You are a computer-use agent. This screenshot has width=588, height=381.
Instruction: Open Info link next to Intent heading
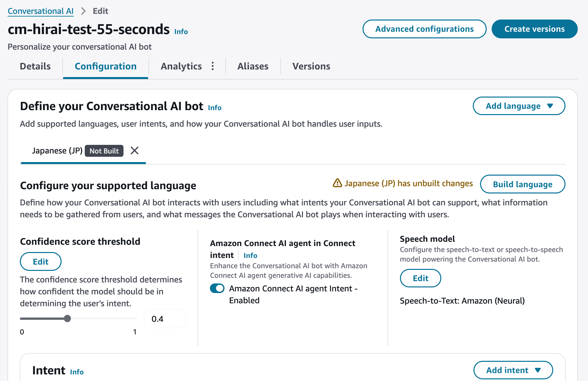(x=77, y=372)
